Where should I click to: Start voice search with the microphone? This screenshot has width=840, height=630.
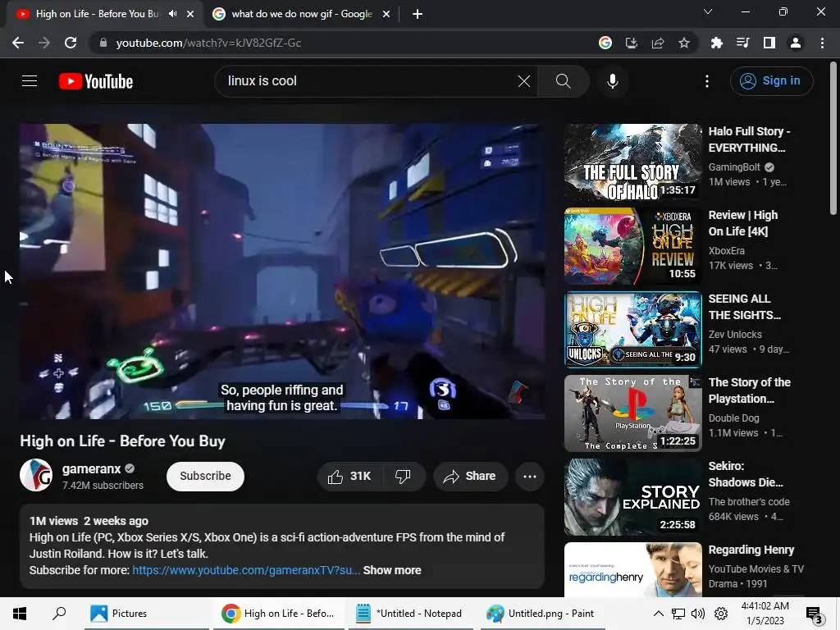point(612,81)
